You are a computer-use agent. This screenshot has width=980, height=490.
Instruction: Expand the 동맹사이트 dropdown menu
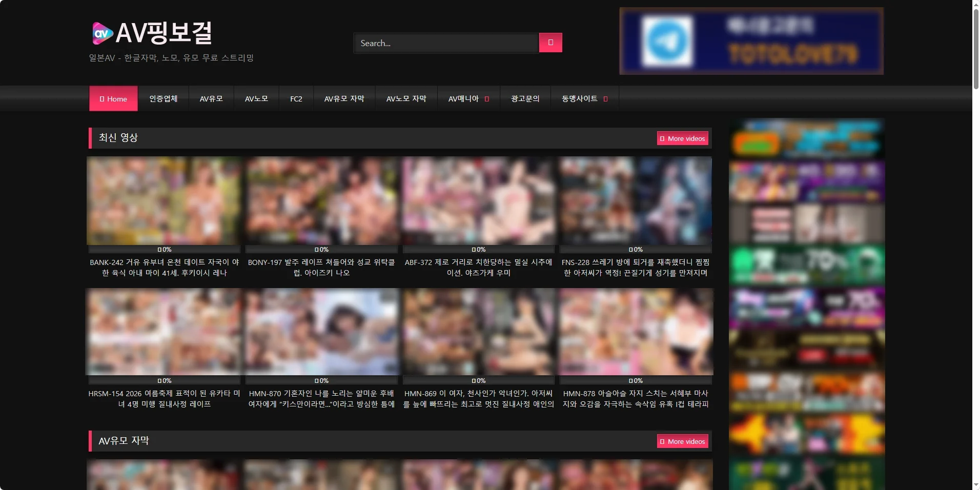point(585,98)
